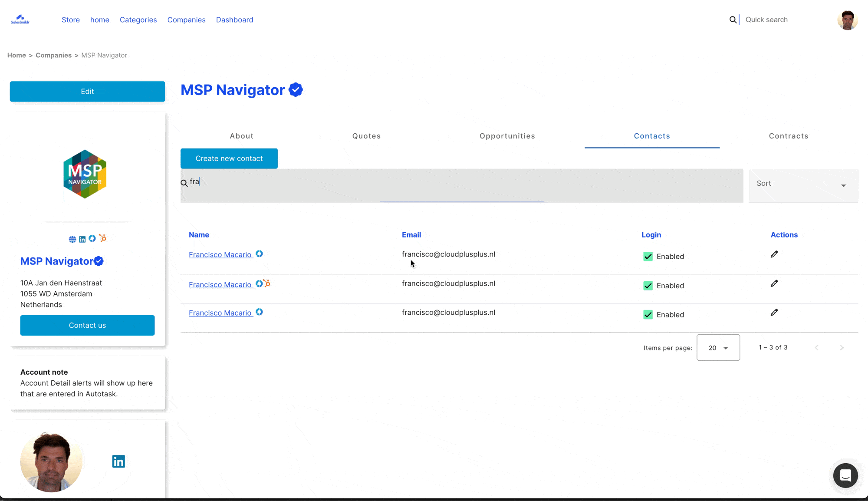Screen dimensions: 868x501
Task: Click the edit pencil for the first contact
Action: pyautogui.click(x=774, y=254)
